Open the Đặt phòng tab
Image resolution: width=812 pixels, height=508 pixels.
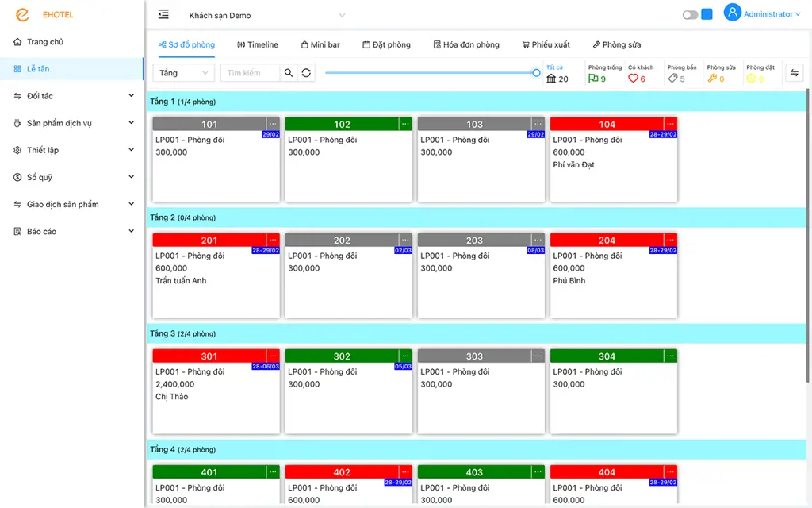pyautogui.click(x=386, y=44)
